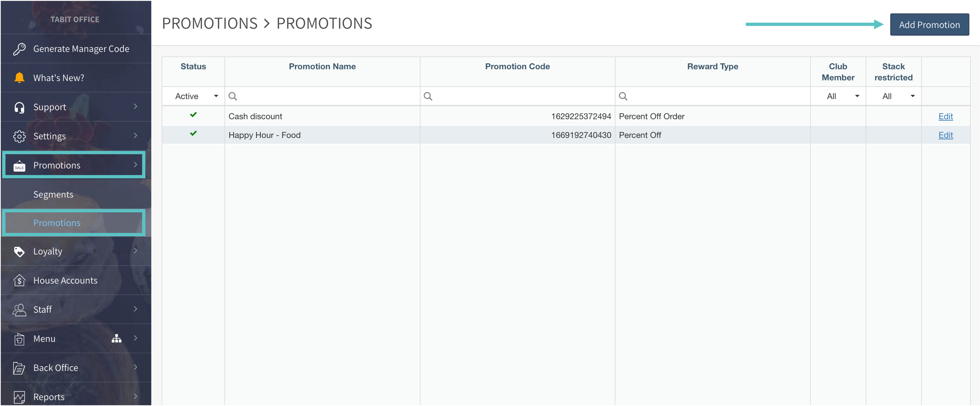Click the Happy Hour - Food status checkmark

click(x=193, y=134)
